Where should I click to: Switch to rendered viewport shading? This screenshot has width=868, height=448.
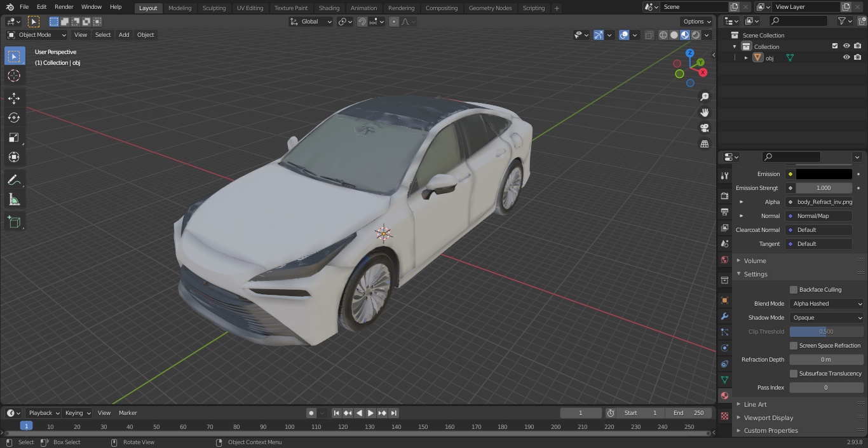click(x=696, y=35)
